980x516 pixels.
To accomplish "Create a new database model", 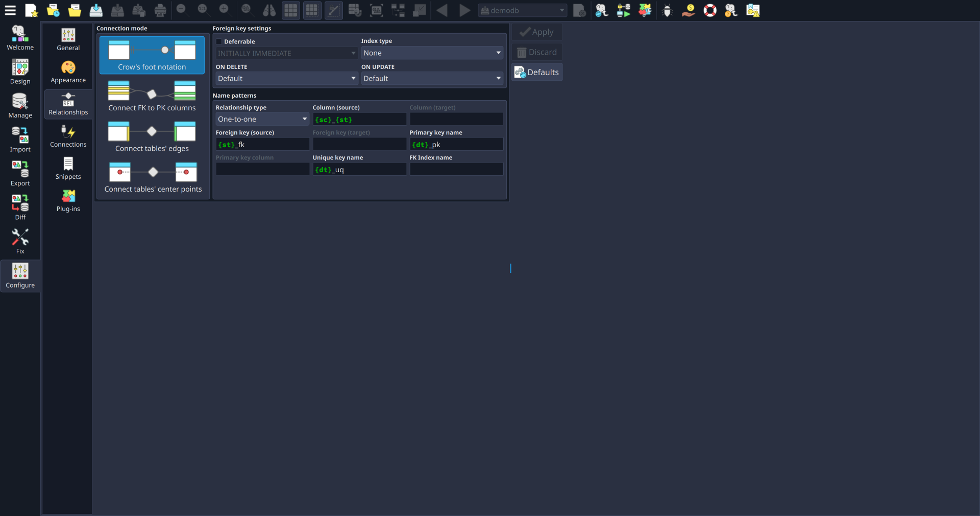I will tap(32, 10).
